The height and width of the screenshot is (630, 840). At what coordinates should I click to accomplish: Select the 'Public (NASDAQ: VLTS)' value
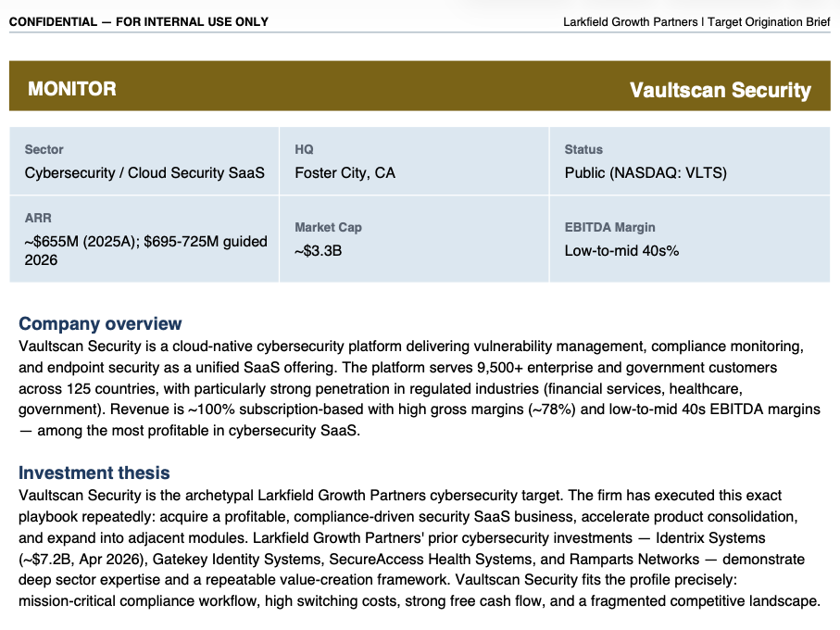pyautogui.click(x=646, y=173)
